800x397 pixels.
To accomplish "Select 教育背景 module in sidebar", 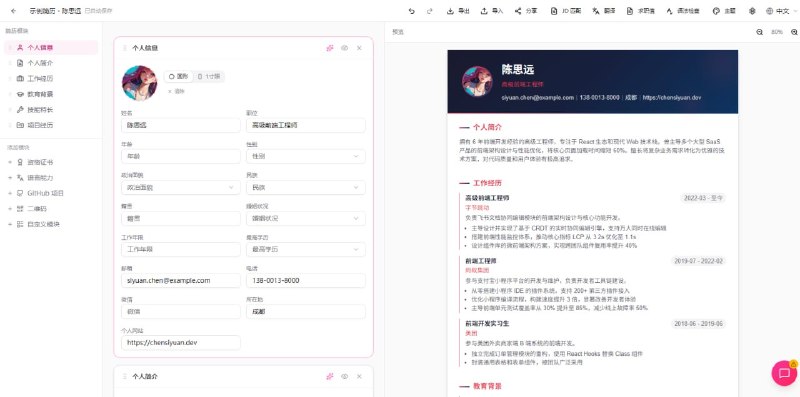I will coord(51,94).
